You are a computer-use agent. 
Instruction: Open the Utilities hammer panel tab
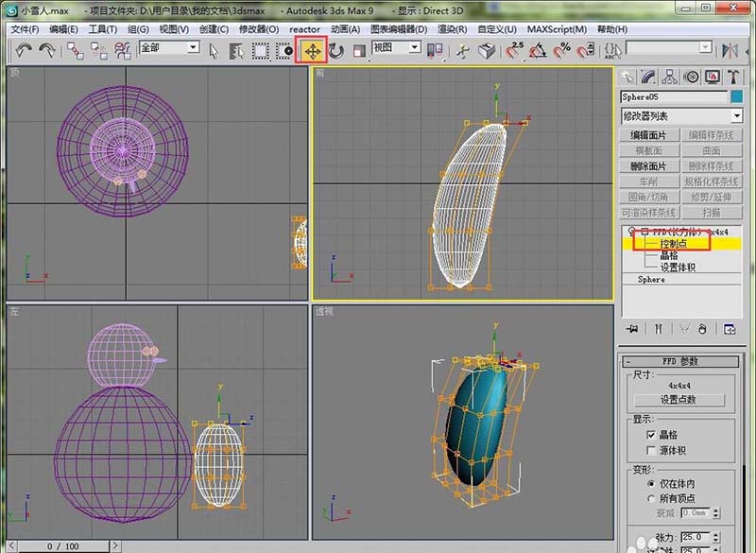733,77
